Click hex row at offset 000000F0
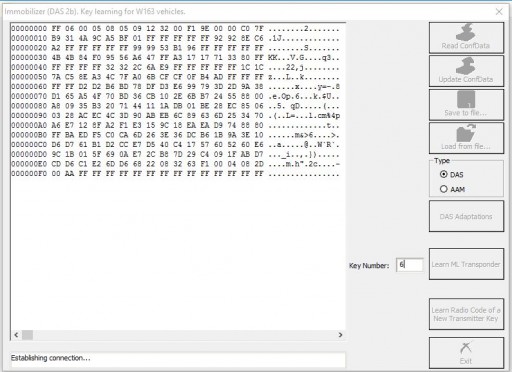512x372 pixels. pos(175,174)
